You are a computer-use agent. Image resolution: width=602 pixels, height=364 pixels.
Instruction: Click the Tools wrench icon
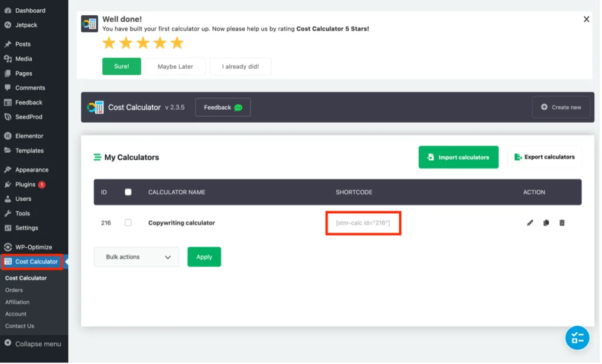(8, 213)
